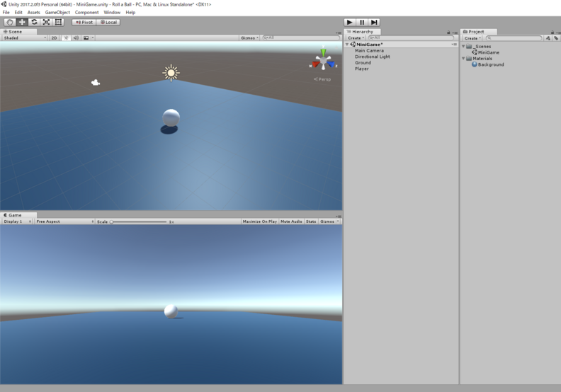This screenshot has height=392, width=561.
Task: Click the Search by Label tag icon
Action: (x=556, y=38)
